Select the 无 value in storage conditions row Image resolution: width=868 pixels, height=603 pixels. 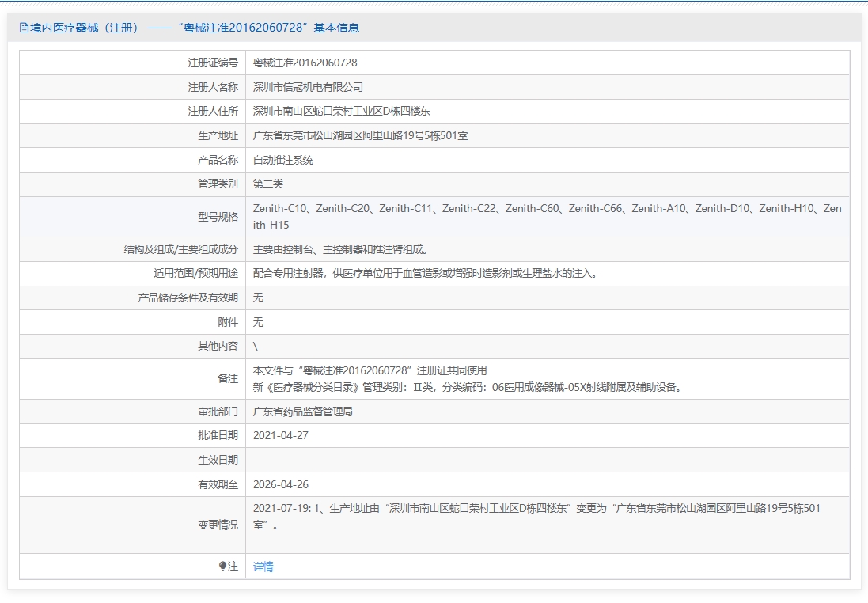pos(258,298)
